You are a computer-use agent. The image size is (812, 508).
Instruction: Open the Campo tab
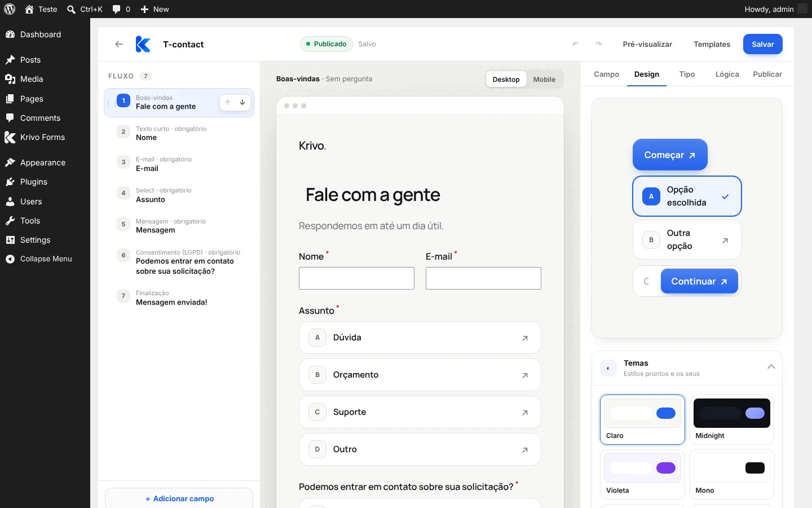606,75
